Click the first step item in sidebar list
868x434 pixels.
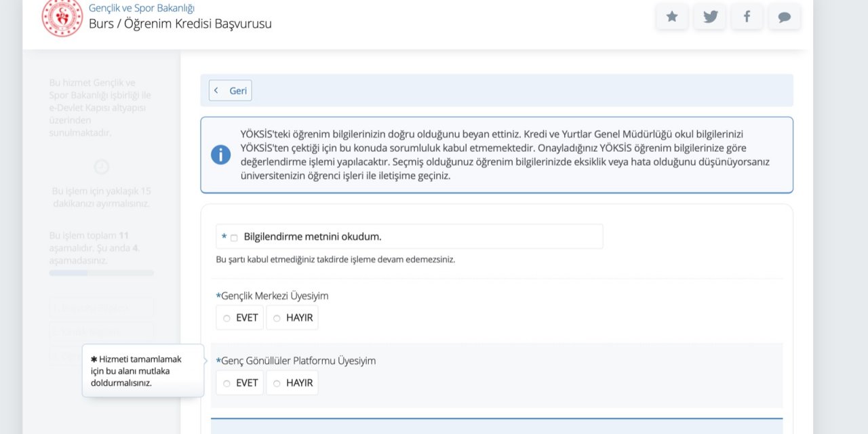pos(101,308)
